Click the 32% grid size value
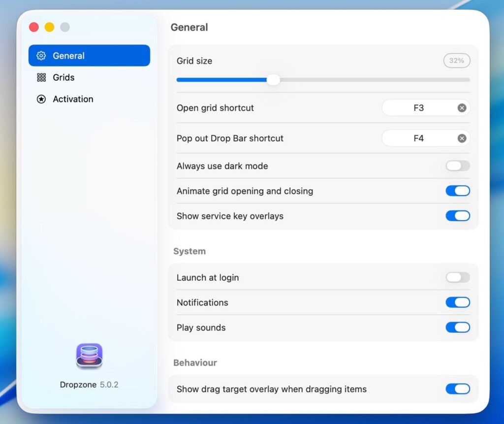 click(x=456, y=61)
